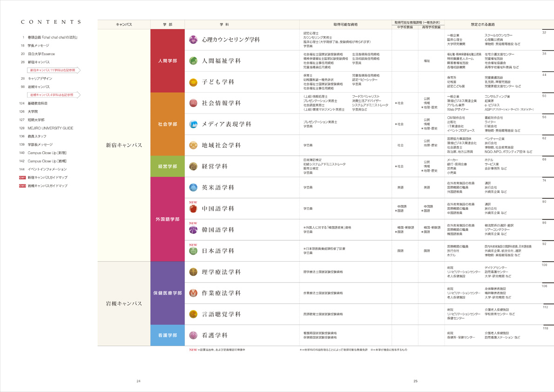This screenshot has height=392, width=554.
Task: Click the メディア表現学科 department name
Action: pos(226,124)
